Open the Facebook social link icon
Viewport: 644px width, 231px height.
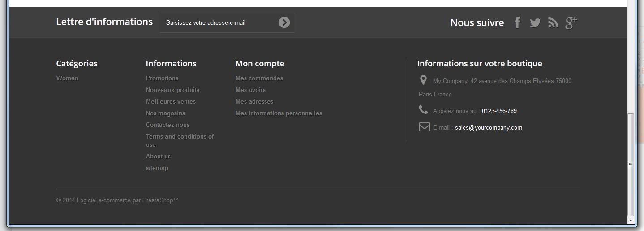point(517,22)
